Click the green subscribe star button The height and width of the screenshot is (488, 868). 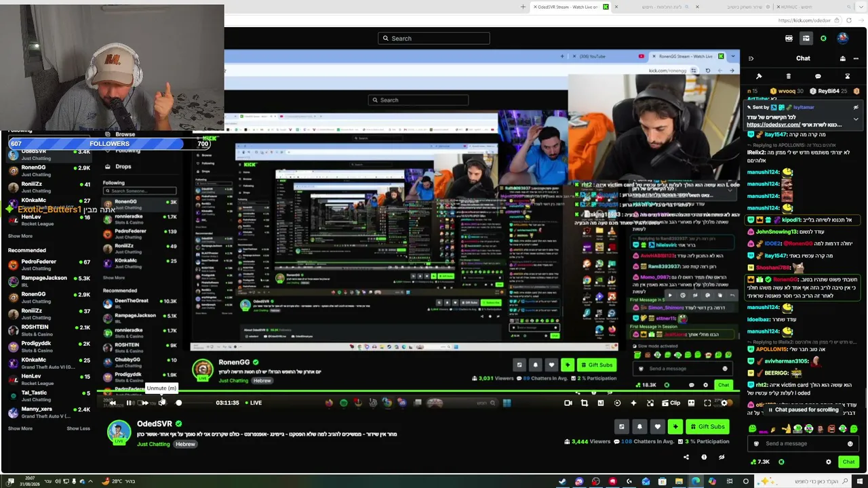point(675,426)
